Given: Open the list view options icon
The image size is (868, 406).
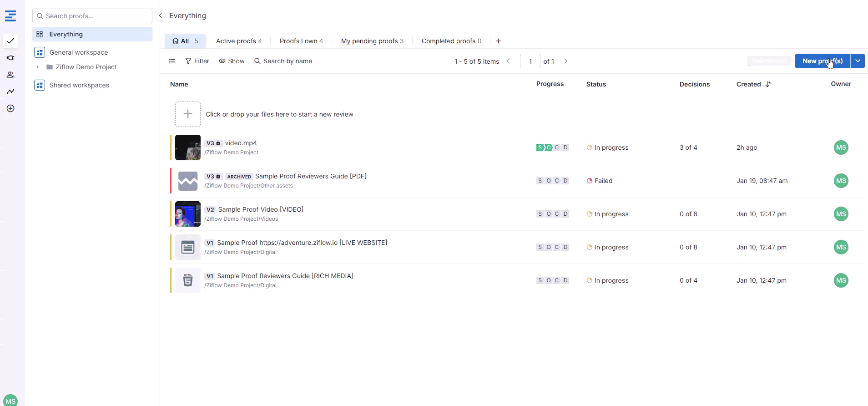Looking at the screenshot, I should click(172, 61).
